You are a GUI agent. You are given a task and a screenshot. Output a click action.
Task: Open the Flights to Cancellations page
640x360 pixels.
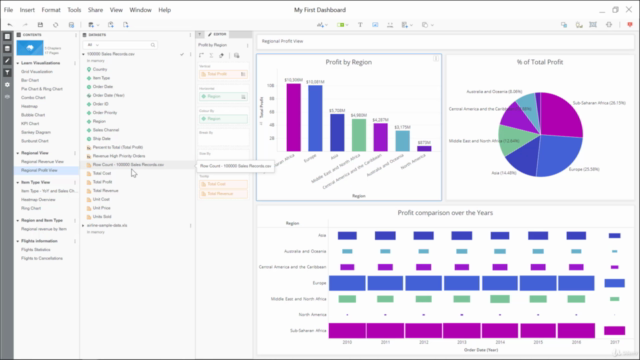[42, 258]
